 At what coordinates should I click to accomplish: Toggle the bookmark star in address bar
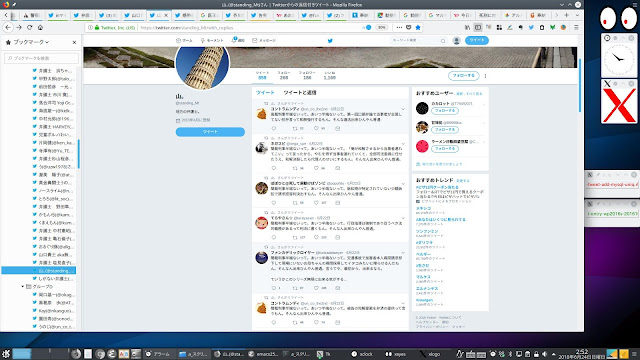pos(418,27)
